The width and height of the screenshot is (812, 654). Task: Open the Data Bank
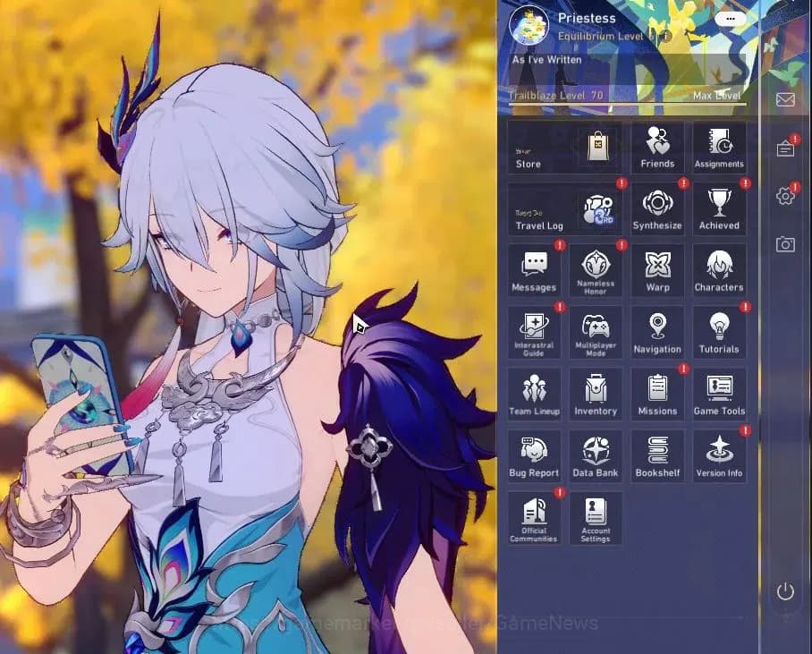tap(596, 456)
